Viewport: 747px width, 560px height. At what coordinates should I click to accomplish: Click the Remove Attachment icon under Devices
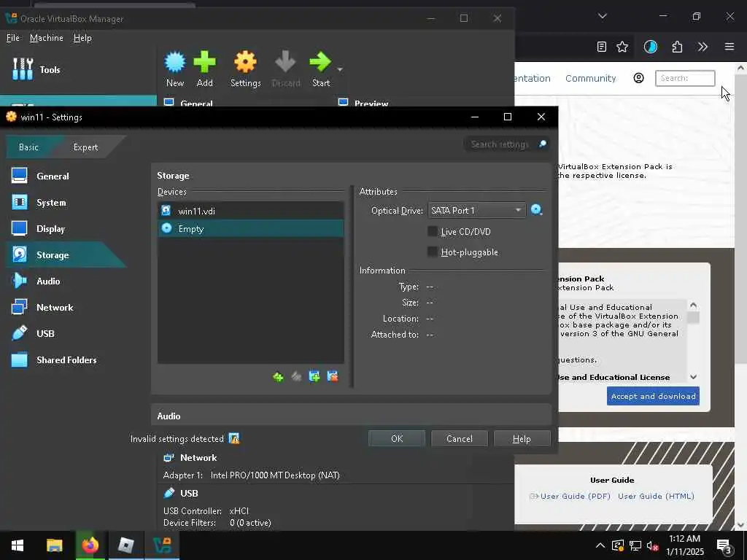[333, 377]
